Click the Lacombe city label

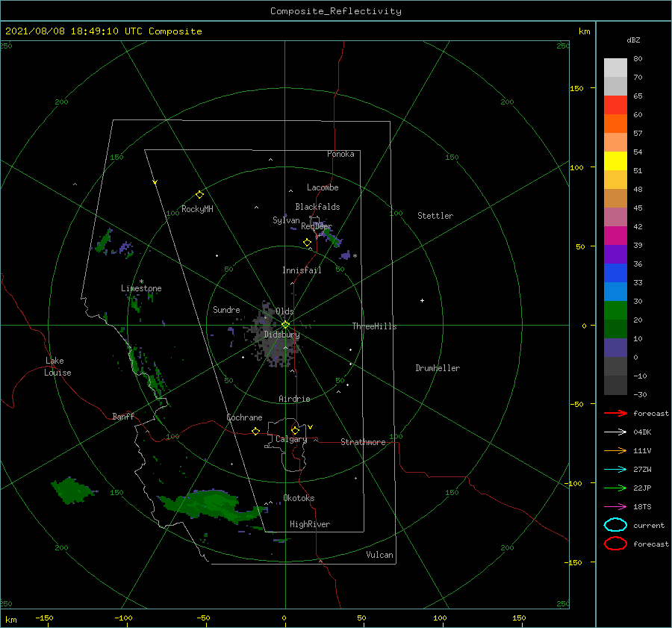point(323,187)
